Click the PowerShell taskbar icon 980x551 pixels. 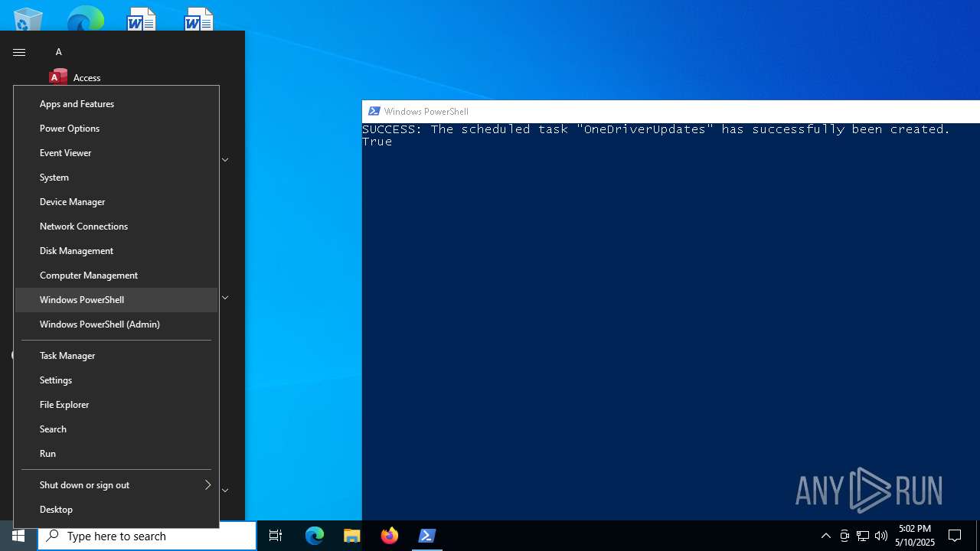tap(427, 536)
